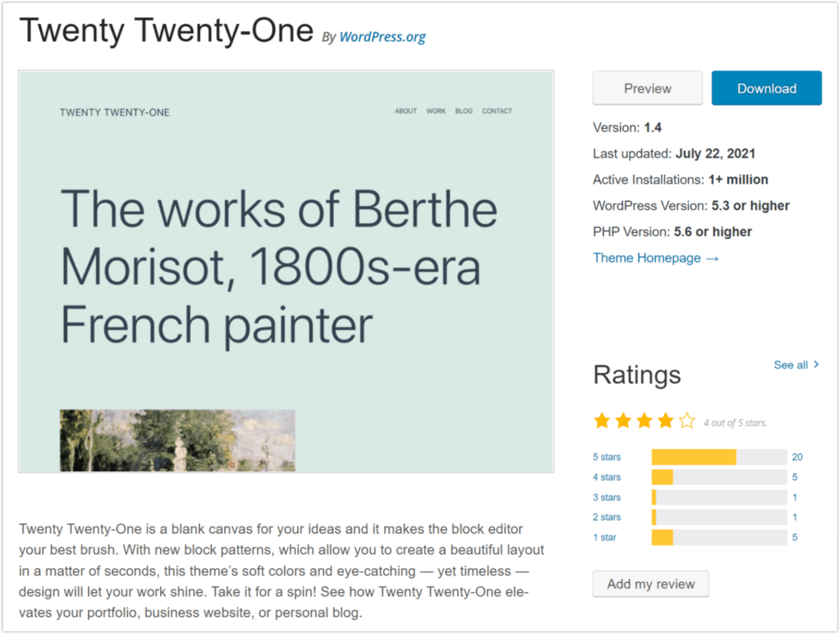Open the 2 stars reviews link
Screen dimensions: 840x634
tap(606, 517)
